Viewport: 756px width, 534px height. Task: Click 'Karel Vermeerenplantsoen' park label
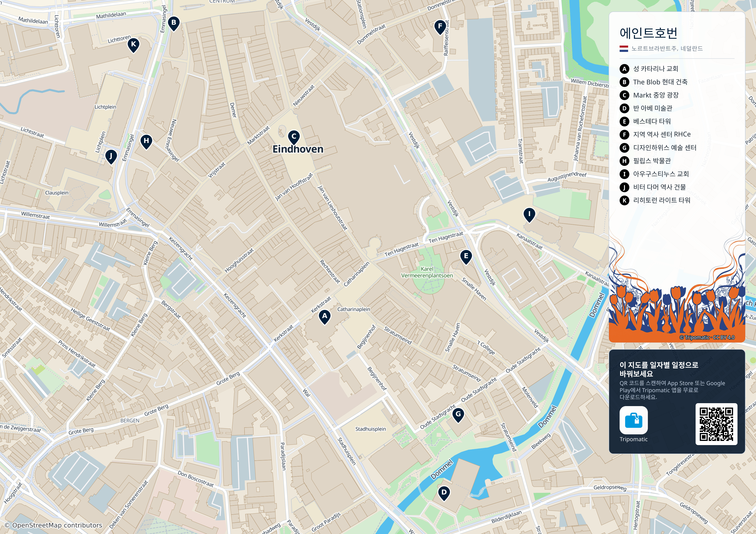[x=427, y=272]
